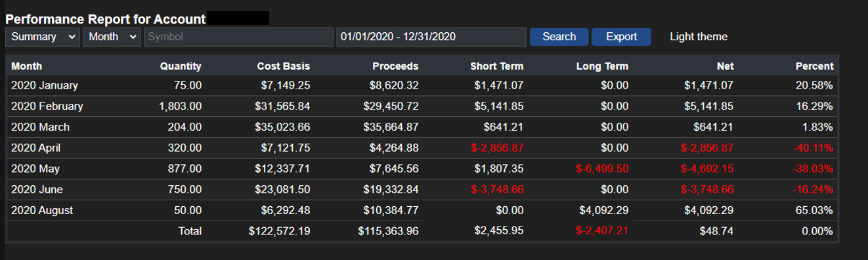This screenshot has width=868, height=260.
Task: Open the Summary report type dropdown
Action: pyautogui.click(x=43, y=37)
